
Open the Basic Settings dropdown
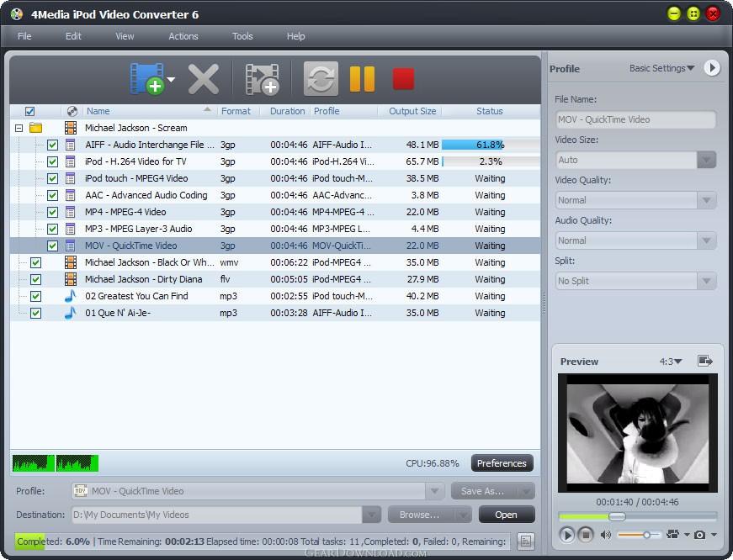pos(661,68)
